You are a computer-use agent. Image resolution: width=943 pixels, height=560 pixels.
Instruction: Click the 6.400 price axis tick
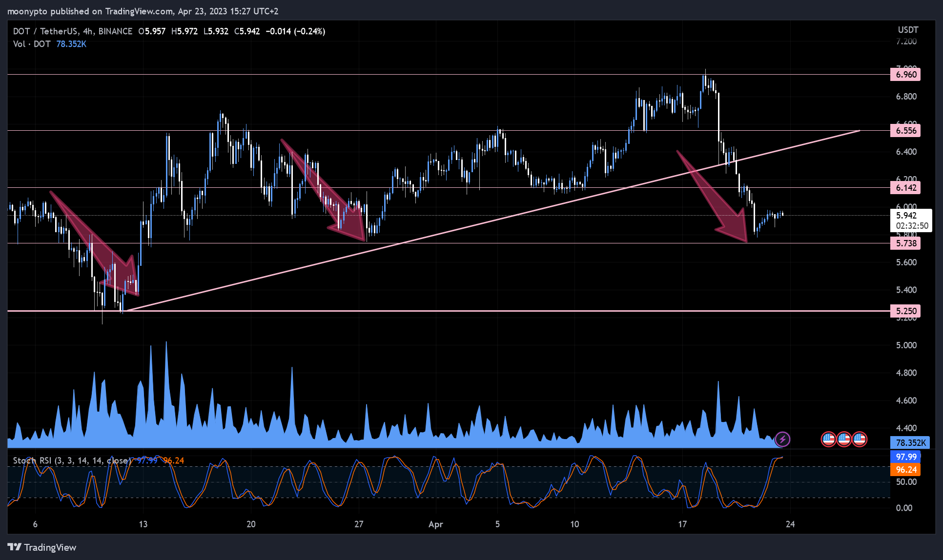(x=906, y=152)
